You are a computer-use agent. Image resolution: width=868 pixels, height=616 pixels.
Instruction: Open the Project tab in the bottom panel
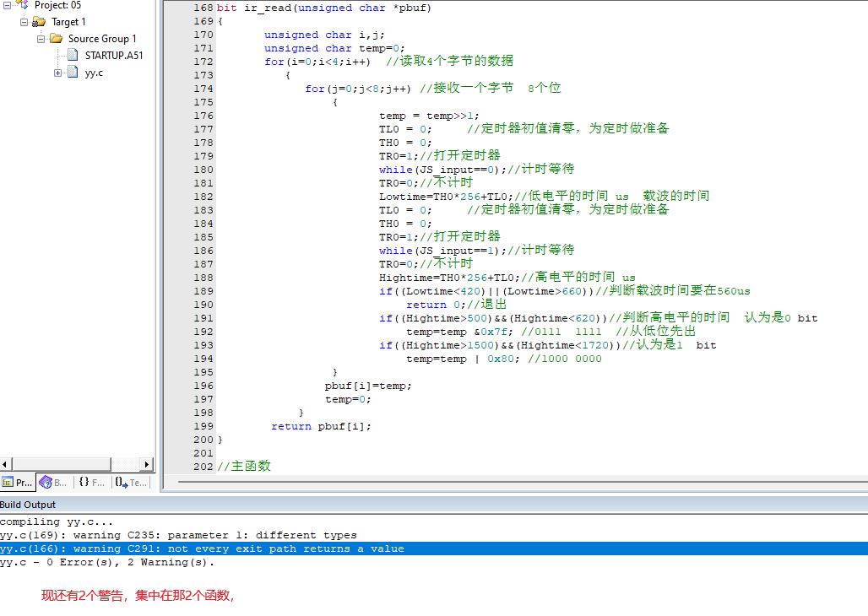(19, 483)
